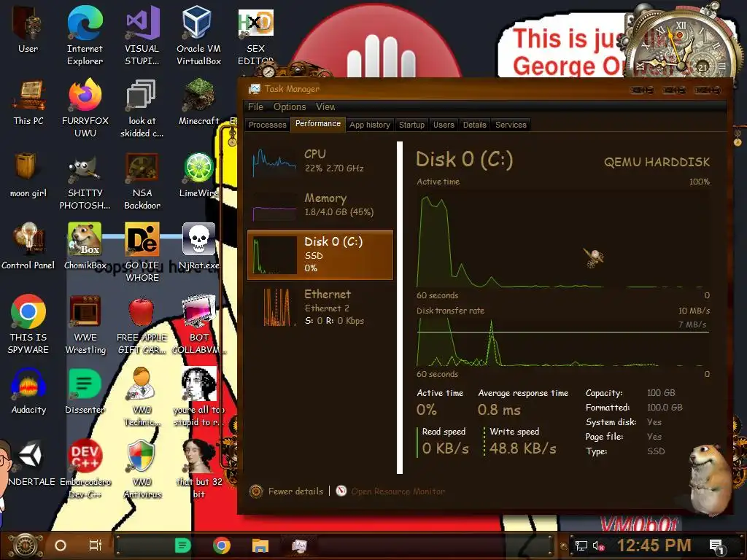Launch Oracle VM VirtualBox icon
The width and height of the screenshot is (747, 560).
point(198,36)
